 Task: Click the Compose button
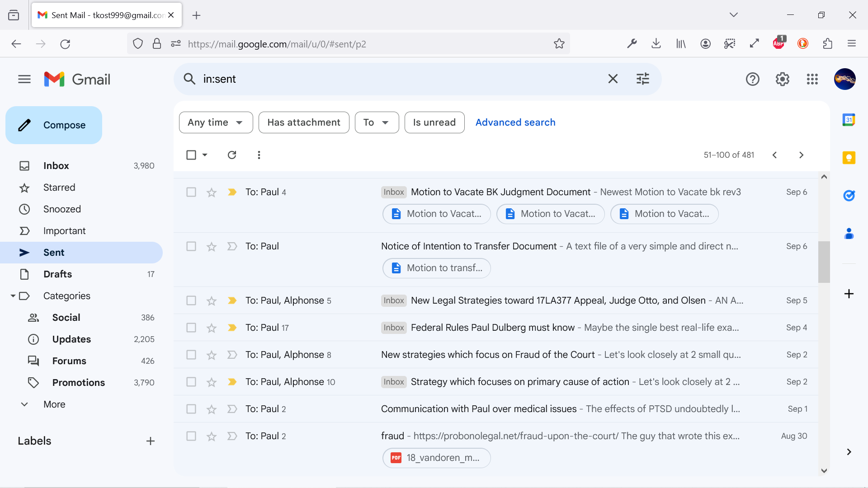point(54,125)
